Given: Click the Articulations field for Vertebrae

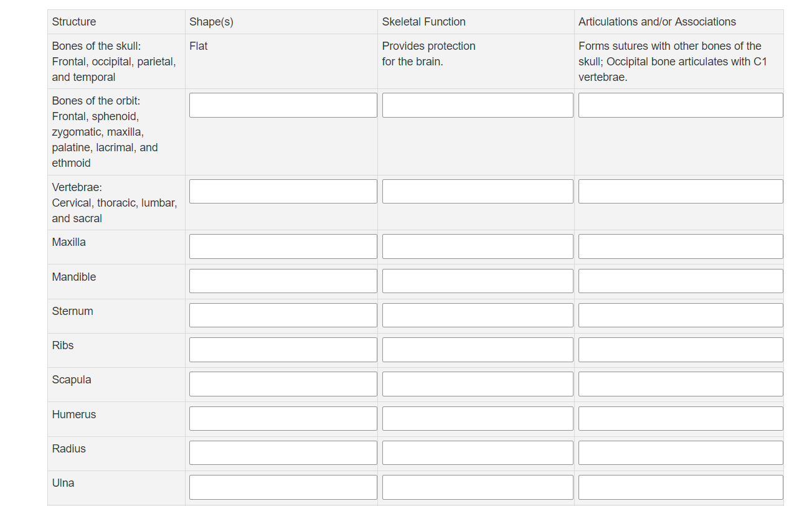Looking at the screenshot, I should tap(681, 191).
